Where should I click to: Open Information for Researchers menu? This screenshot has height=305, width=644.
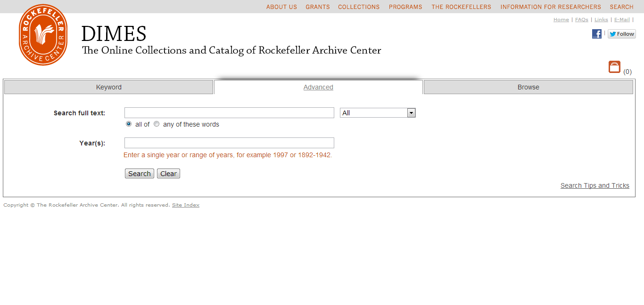551,7
